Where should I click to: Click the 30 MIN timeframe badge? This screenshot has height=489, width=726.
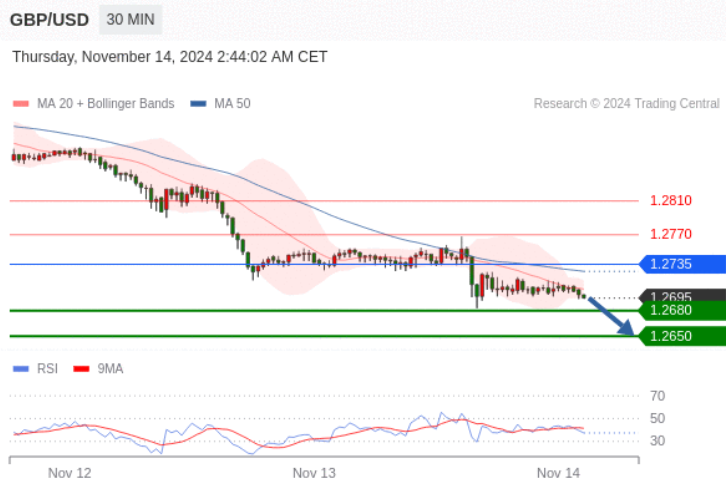[x=131, y=19]
